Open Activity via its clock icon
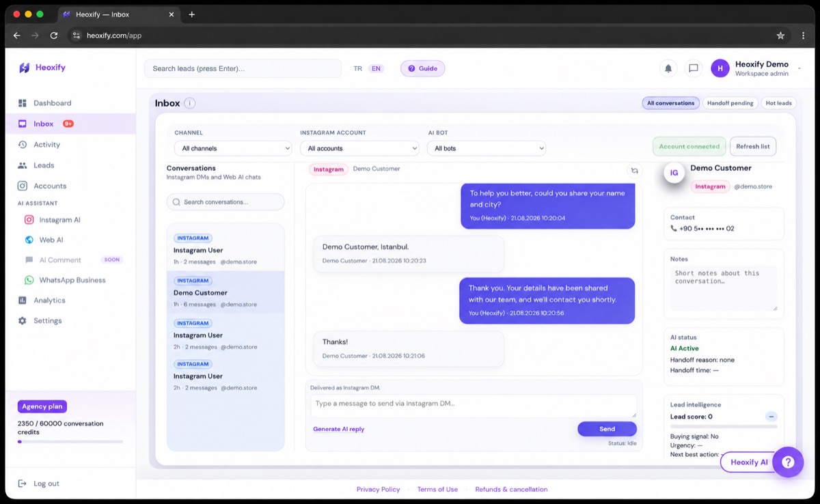Viewport: 820px width, 504px height. [23, 145]
